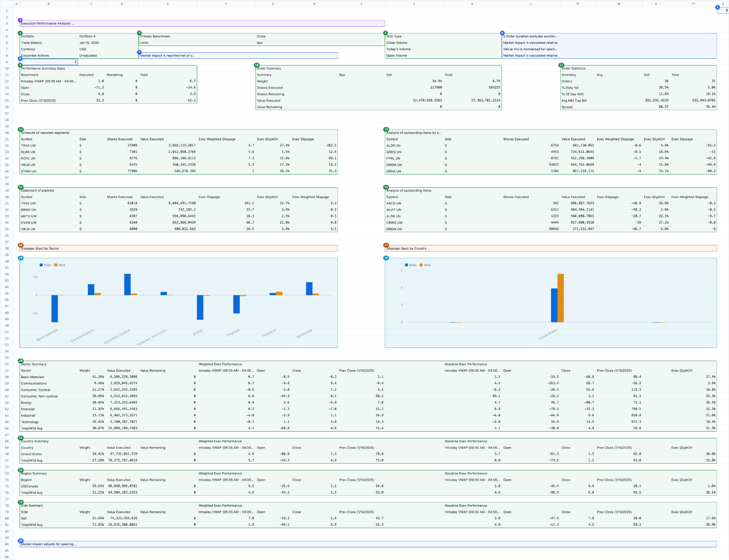Screen dimensions: 729x560
Task: Select the "BRWS UN" symbol cell
Action: coord(49,210)
